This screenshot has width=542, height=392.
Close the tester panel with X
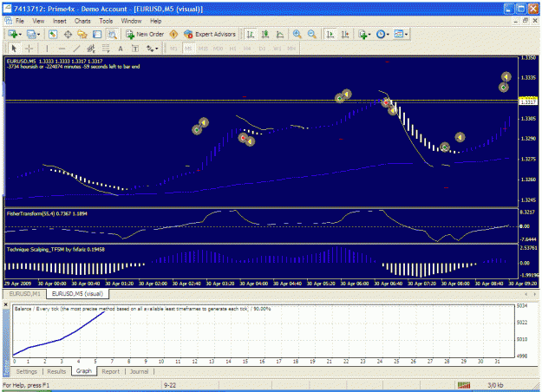6,305
